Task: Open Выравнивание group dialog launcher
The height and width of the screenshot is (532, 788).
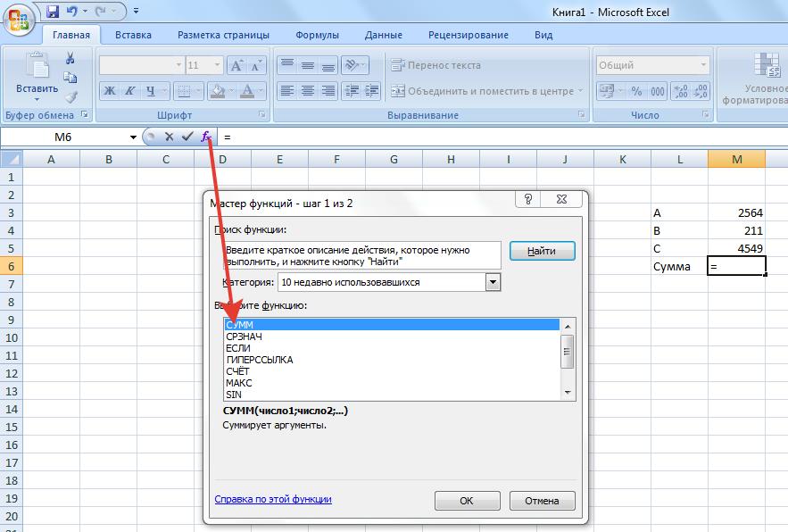Action: coord(582,114)
